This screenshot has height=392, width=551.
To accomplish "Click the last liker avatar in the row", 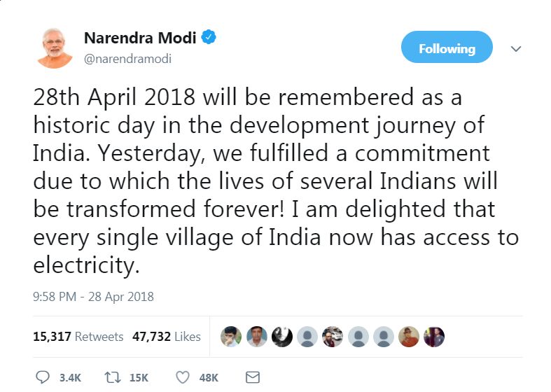I will (435, 337).
